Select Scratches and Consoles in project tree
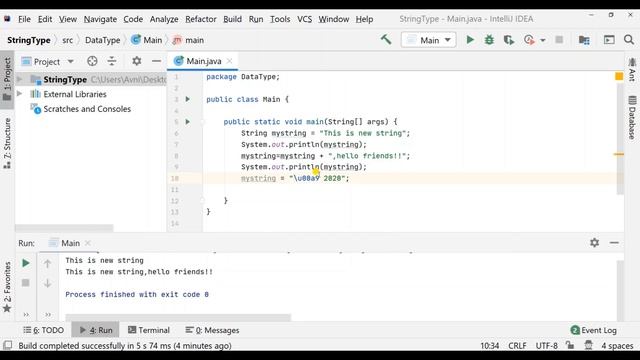640x360 pixels. coord(87,109)
